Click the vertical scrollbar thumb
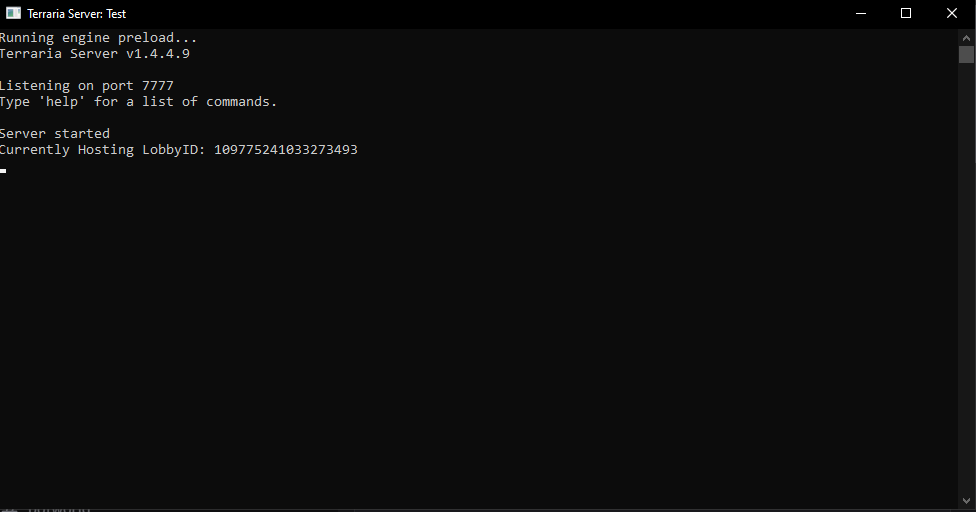This screenshot has height=512, width=976. tap(966, 54)
